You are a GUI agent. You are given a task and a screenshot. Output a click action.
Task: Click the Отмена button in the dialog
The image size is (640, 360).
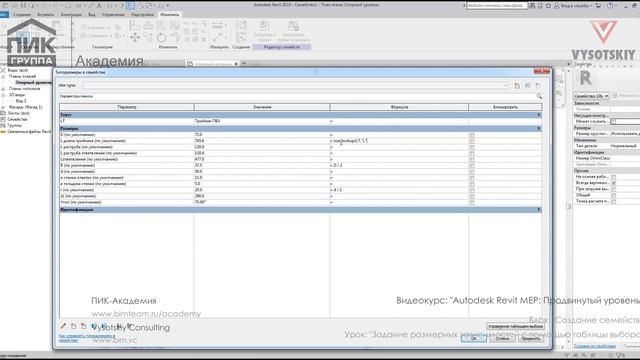[x=502, y=338]
